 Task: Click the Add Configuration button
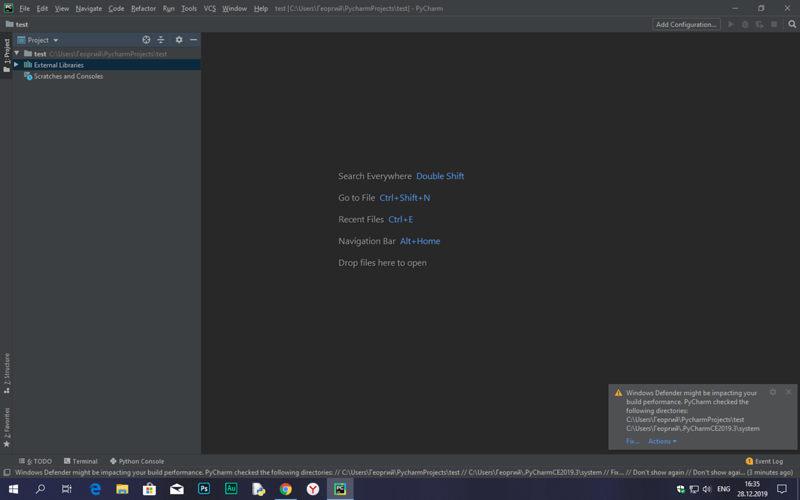coord(686,24)
